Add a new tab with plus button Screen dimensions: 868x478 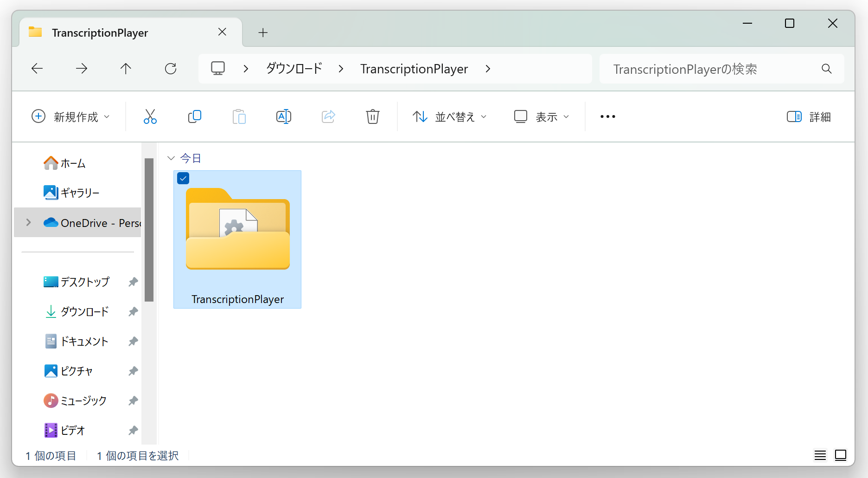263,32
